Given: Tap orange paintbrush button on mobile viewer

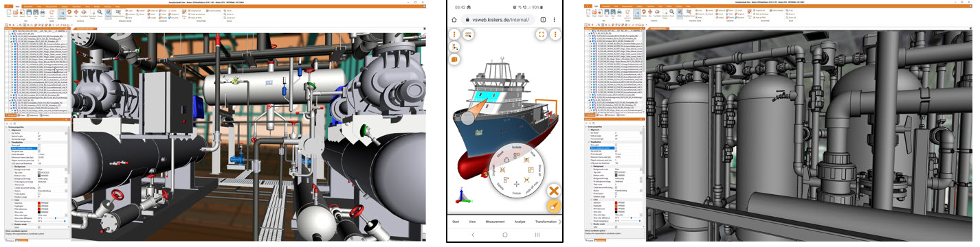Looking at the screenshot, I should 554,205.
